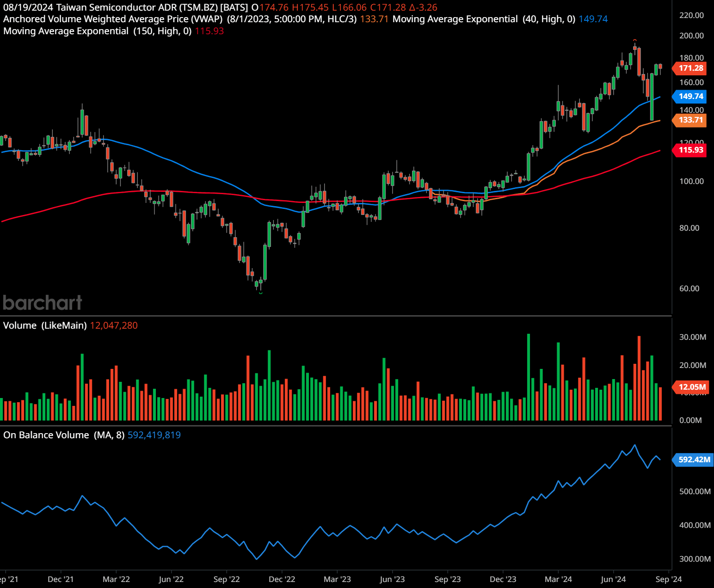714x588 pixels.
Task: Click the Sep '22 date axis label
Action: tap(227, 579)
